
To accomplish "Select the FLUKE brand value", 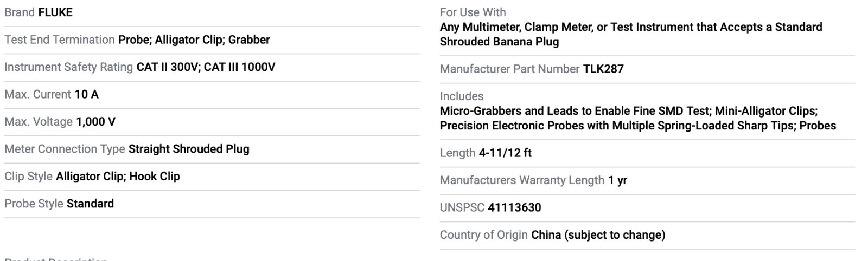I will pos(55,12).
